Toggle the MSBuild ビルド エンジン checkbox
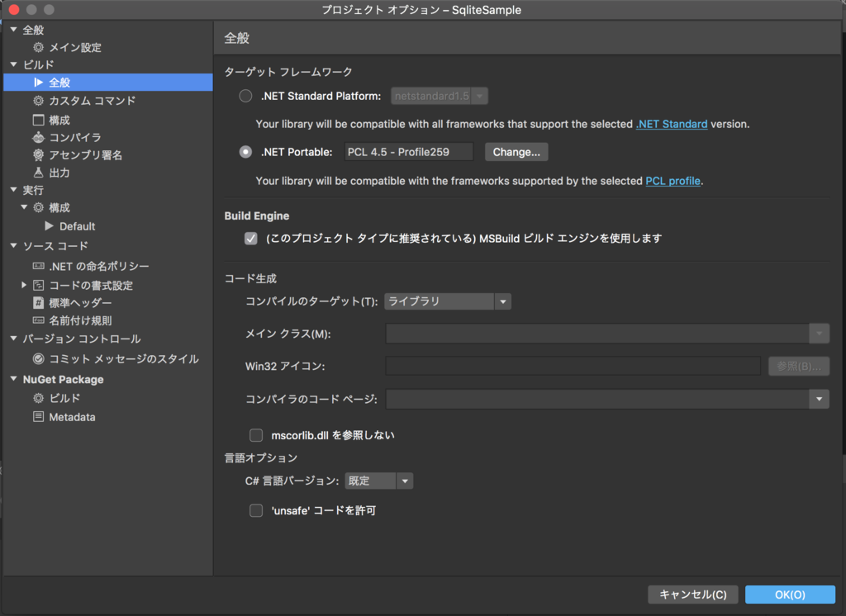This screenshot has height=616, width=846. pos(251,239)
